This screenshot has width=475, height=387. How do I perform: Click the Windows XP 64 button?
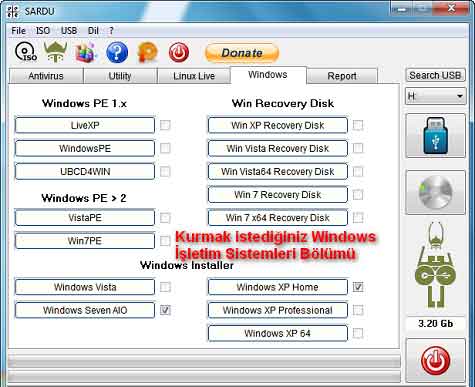click(278, 333)
